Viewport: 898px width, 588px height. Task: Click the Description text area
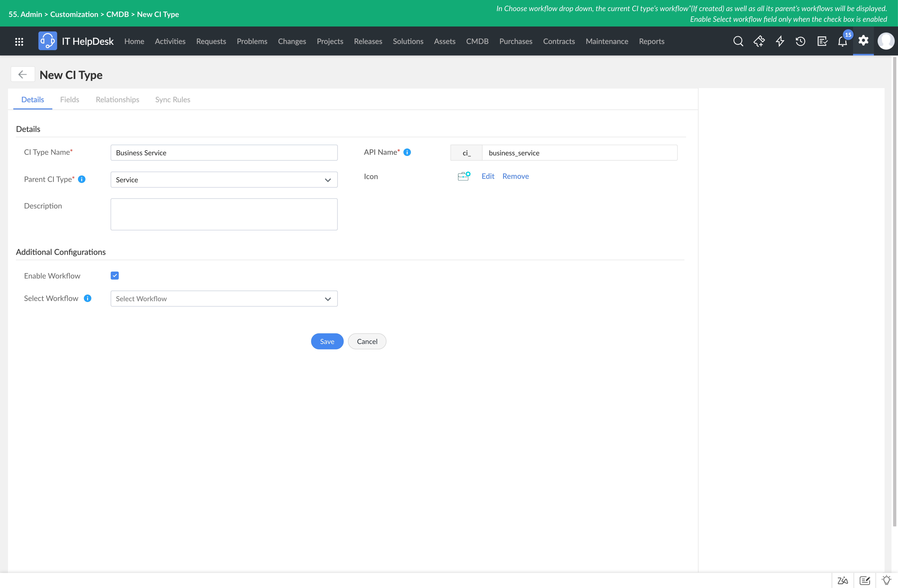[x=224, y=214]
